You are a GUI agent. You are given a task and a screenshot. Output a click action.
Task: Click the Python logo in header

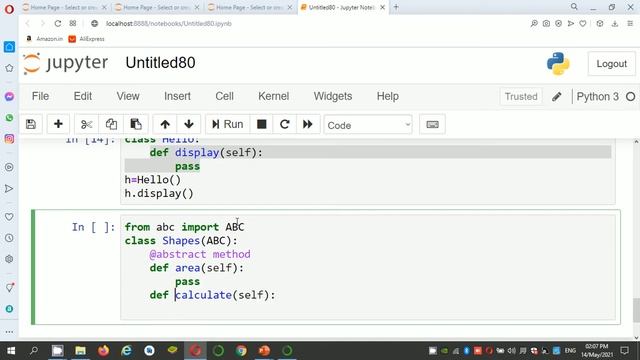[x=558, y=64]
